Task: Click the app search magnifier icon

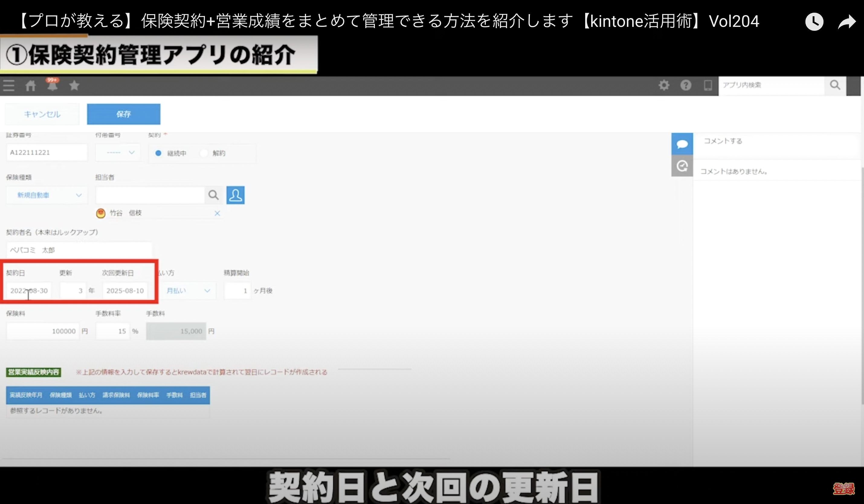Action: (x=835, y=85)
